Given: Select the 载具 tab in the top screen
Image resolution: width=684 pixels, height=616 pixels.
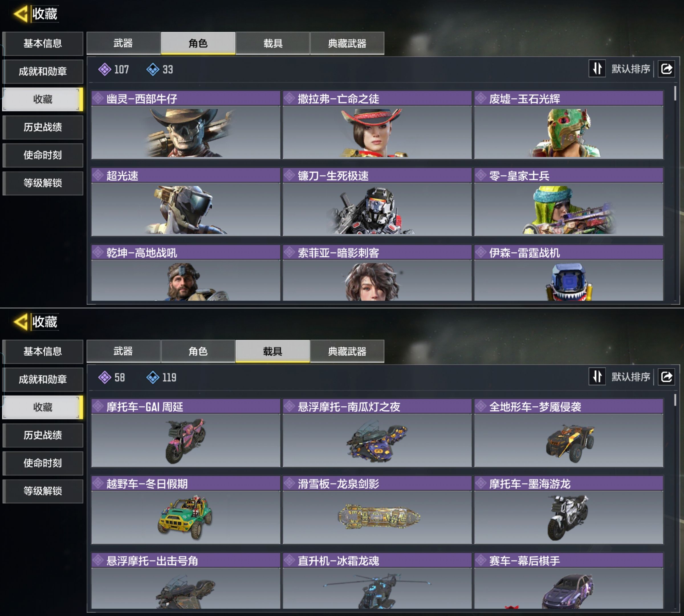Looking at the screenshot, I should click(x=273, y=43).
